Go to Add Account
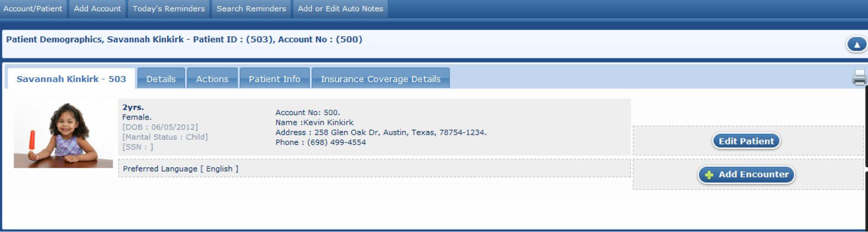This screenshot has width=868, height=232. [x=98, y=9]
